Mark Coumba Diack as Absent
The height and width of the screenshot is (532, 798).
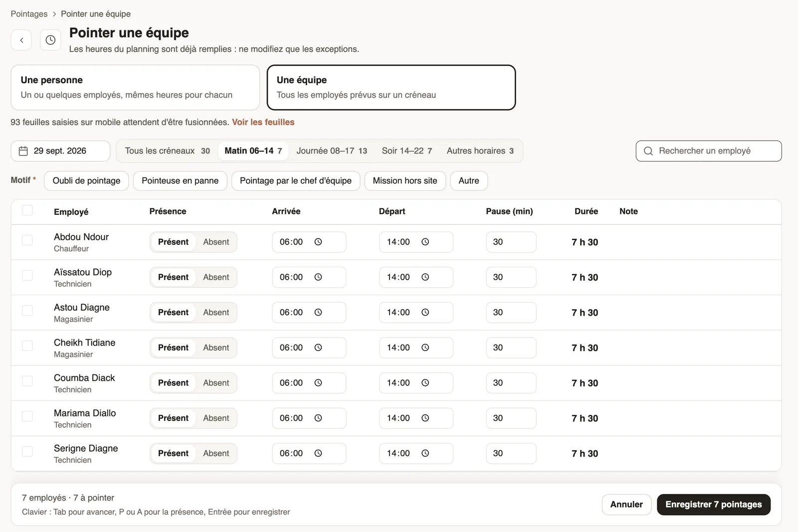[216, 383]
